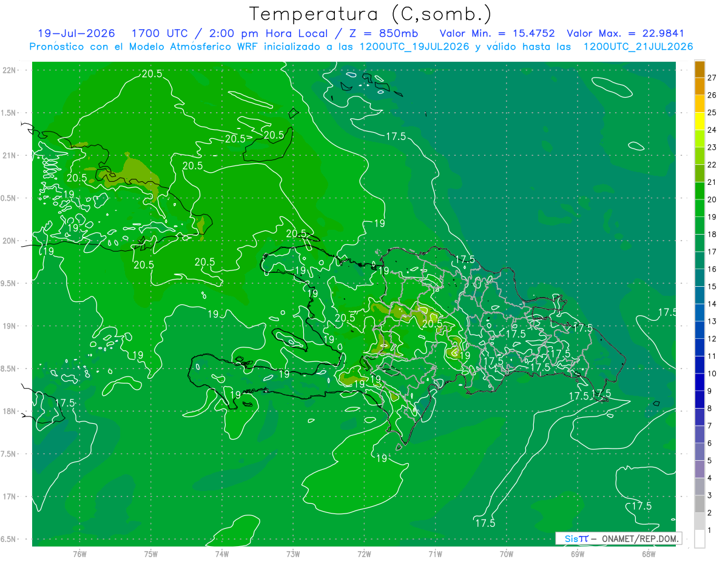Pick the topmost brown swatch above 27

coord(699,69)
